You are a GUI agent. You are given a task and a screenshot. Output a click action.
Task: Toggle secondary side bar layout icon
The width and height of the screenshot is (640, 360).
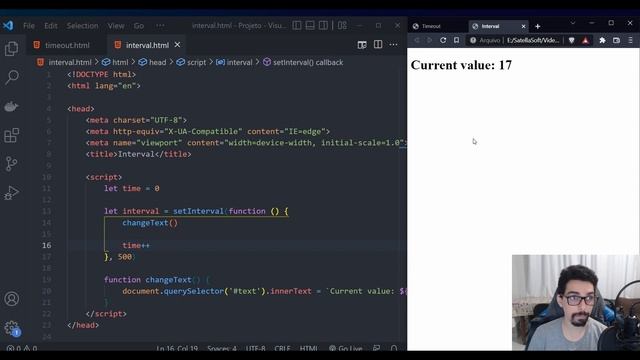coord(323,25)
